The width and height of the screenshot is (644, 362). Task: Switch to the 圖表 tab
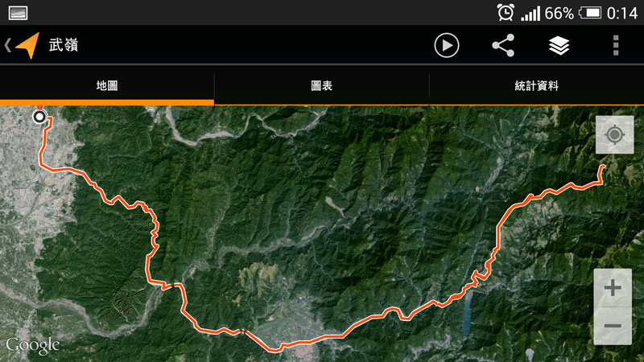tap(321, 86)
